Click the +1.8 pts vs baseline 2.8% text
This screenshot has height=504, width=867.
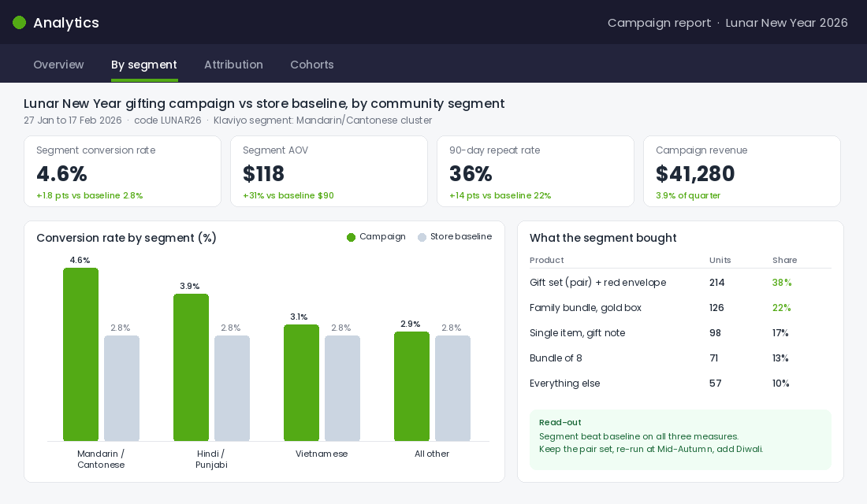[90, 195]
